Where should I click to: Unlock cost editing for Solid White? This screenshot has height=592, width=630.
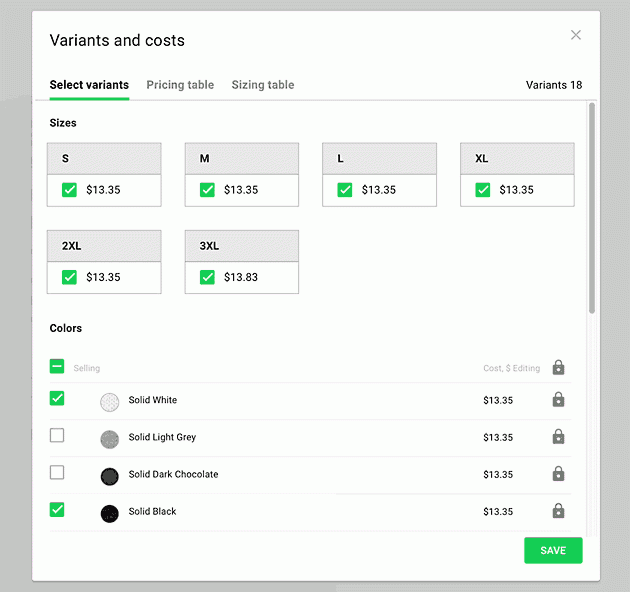coord(558,399)
